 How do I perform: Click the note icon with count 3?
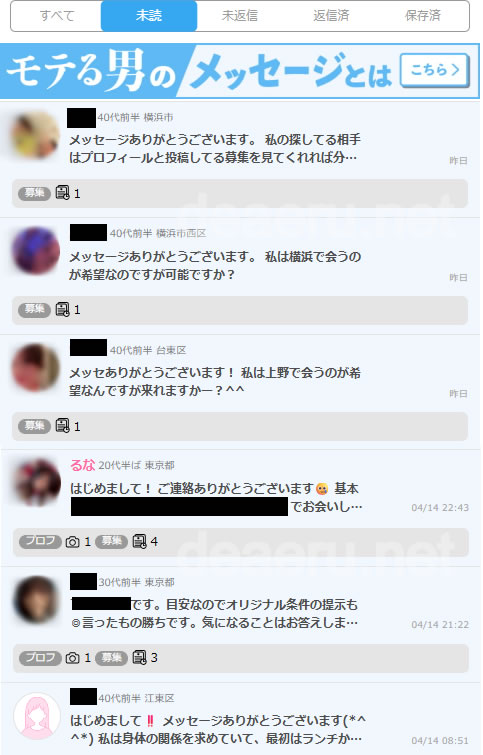coord(139,657)
